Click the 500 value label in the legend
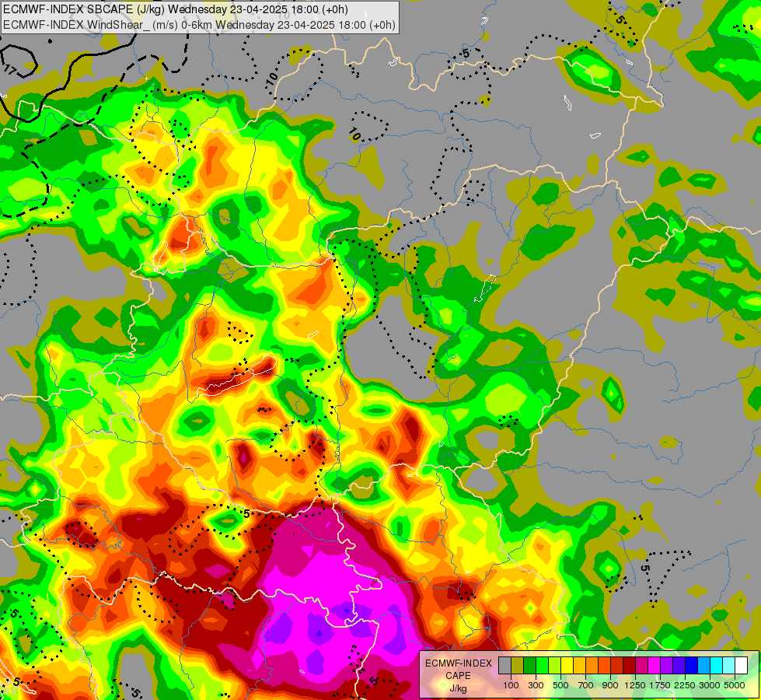This screenshot has height=700, width=761. click(560, 685)
